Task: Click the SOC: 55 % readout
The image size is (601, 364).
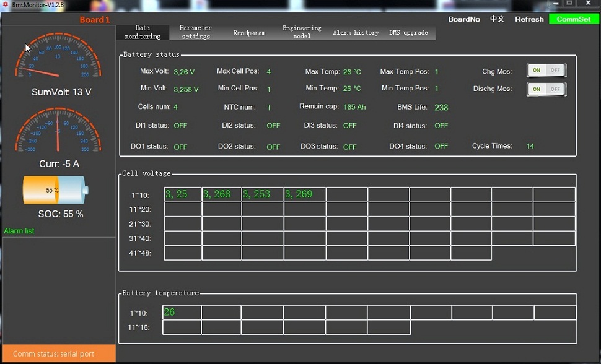Action: click(61, 214)
